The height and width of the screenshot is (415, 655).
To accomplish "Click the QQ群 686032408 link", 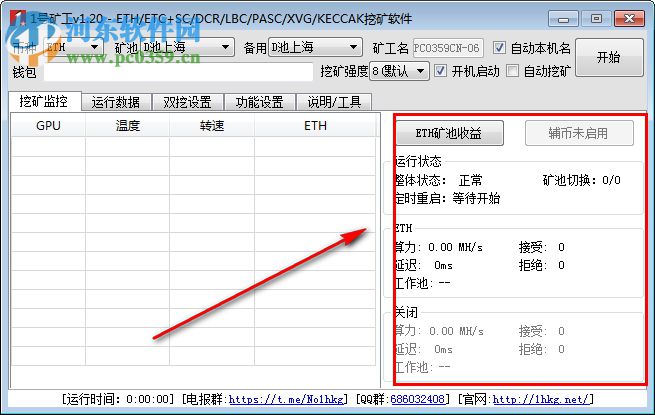I will pos(417,399).
